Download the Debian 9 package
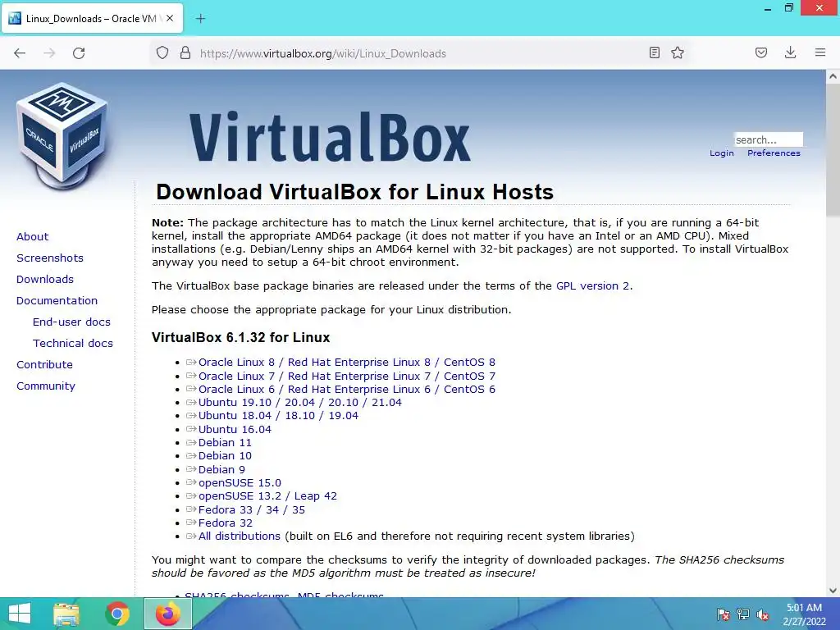The width and height of the screenshot is (840, 630). click(221, 469)
